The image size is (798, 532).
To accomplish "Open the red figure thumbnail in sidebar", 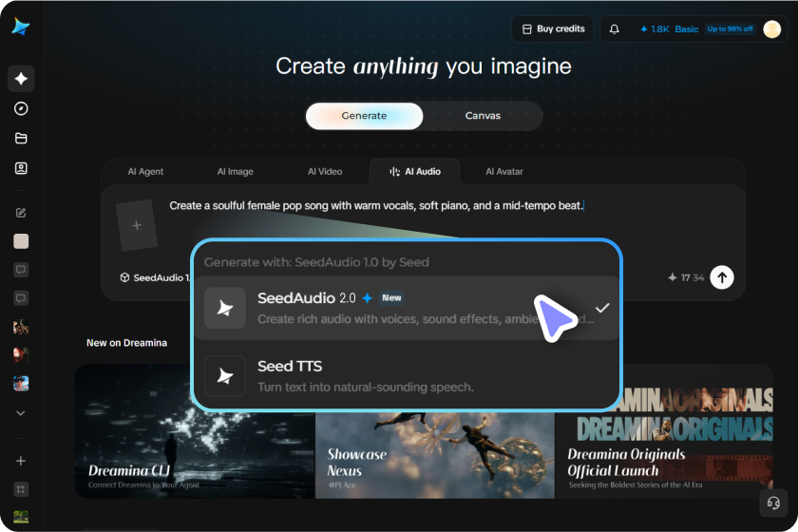I will point(21,355).
